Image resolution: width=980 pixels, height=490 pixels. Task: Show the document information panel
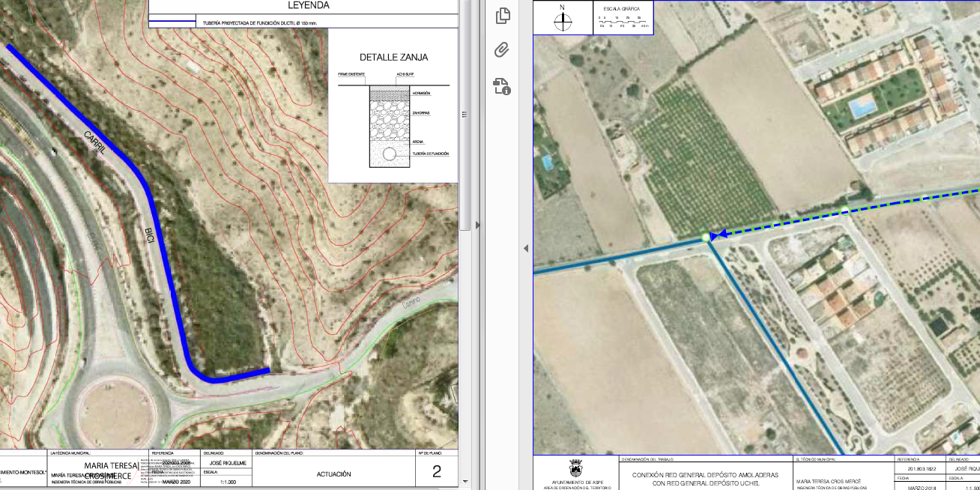[x=502, y=86]
